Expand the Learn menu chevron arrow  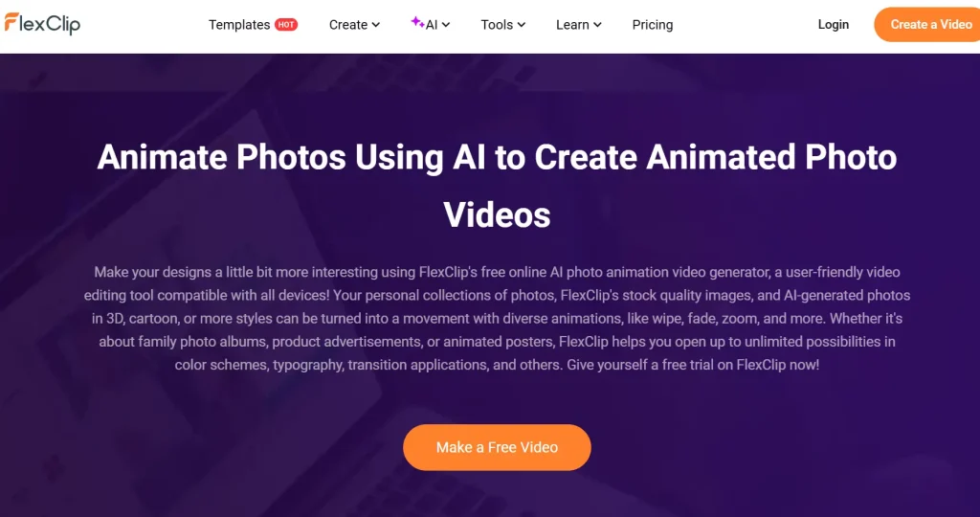(597, 25)
